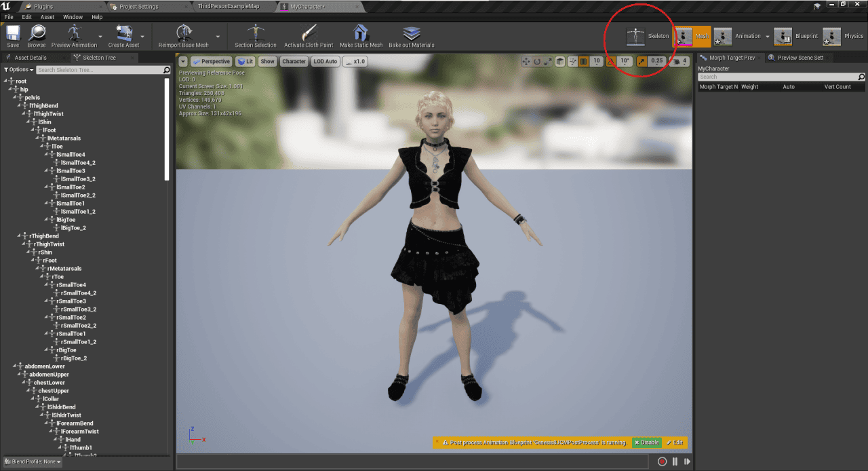Toggle grid snapping in the viewport toolbar

tap(582, 61)
